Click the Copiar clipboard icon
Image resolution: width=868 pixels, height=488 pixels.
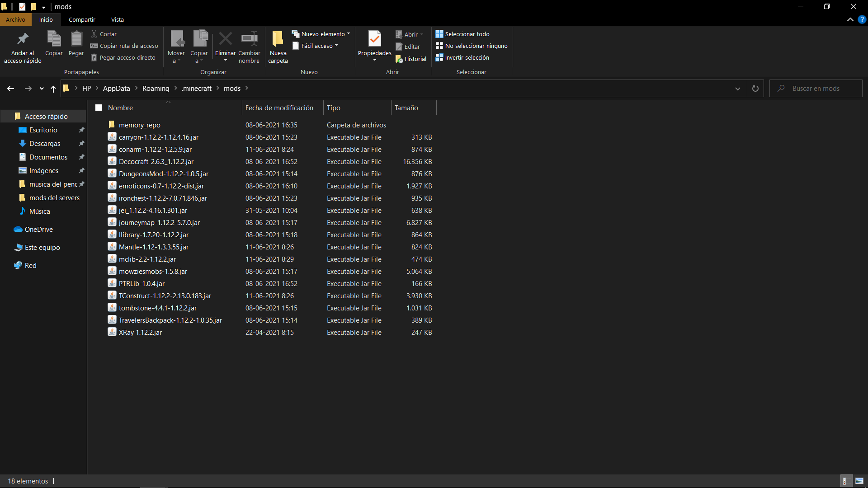[54, 43]
